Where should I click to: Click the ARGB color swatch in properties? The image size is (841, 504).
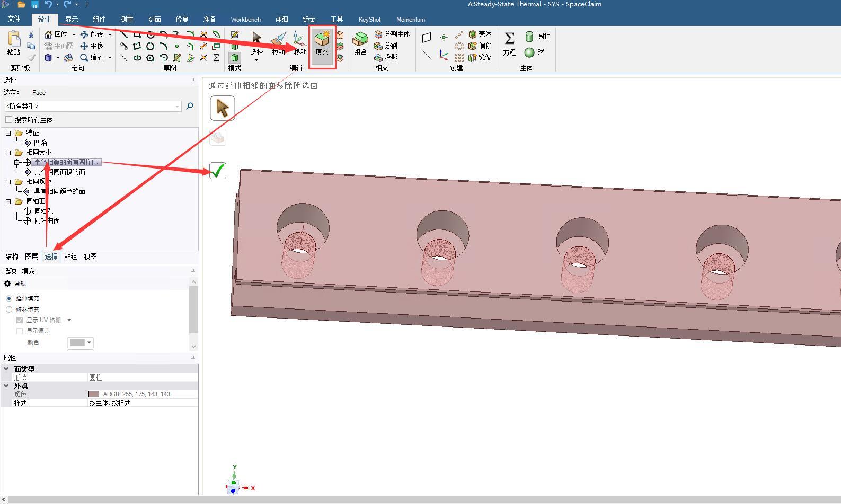tap(94, 394)
